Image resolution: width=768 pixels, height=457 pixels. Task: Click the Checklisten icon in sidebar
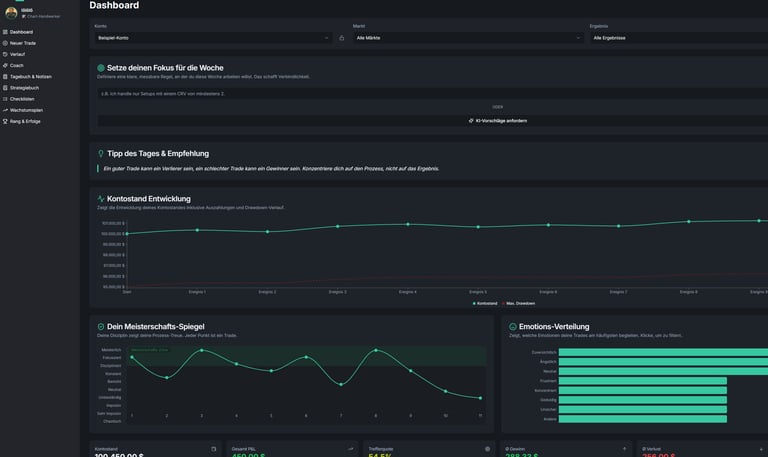click(x=5, y=98)
